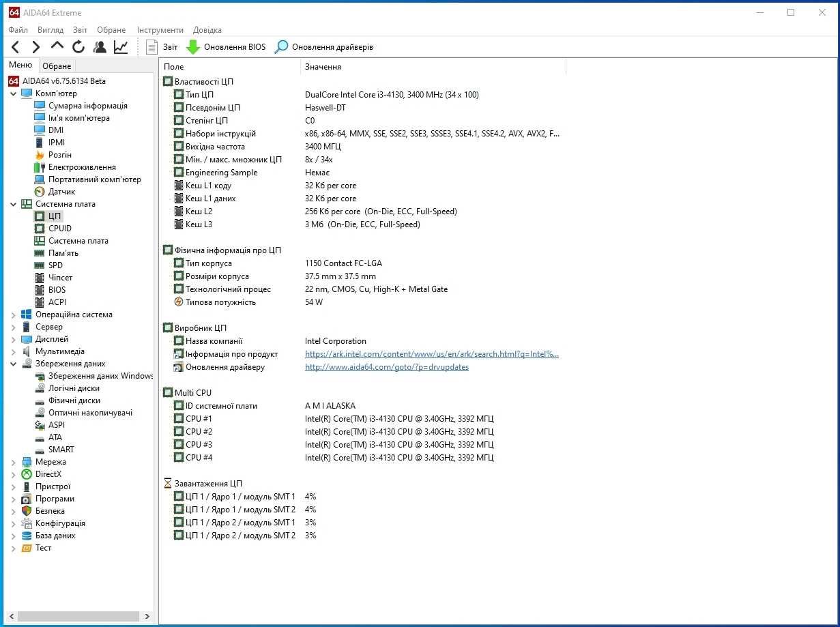The image size is (840, 627).
Task: Switch to the Обране tab in sidebar
Action: point(57,66)
